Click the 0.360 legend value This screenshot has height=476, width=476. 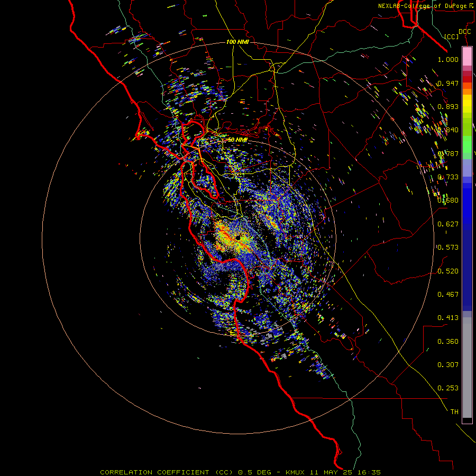click(448, 342)
